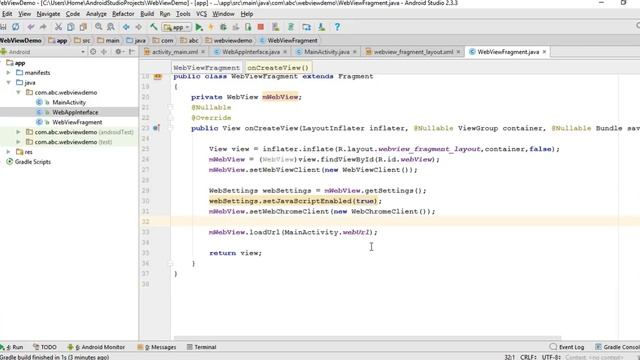Click the blue Help question mark icon
This screenshot has width=640, height=360.
click(x=337, y=27)
